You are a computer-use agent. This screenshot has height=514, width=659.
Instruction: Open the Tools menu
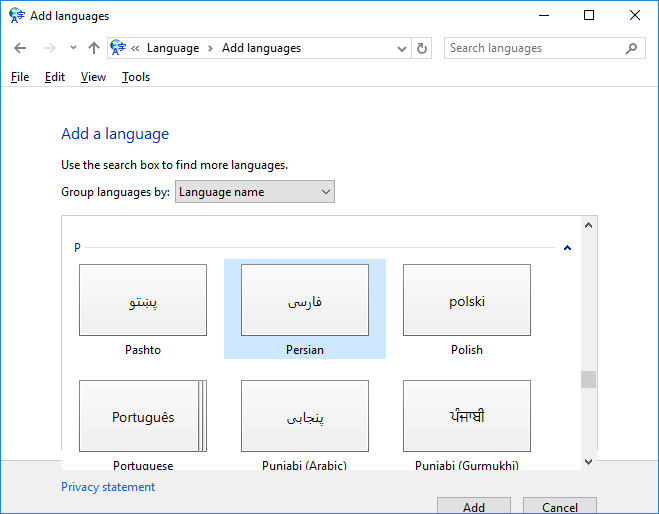[x=136, y=77]
